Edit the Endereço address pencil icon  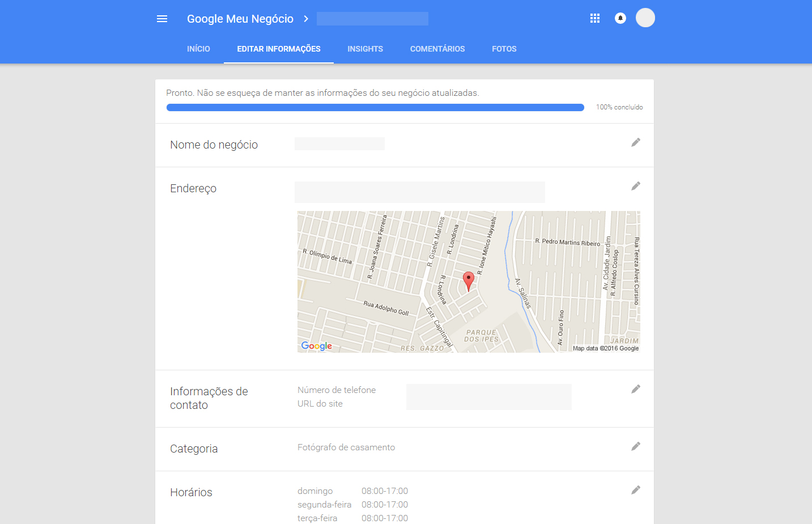point(636,186)
